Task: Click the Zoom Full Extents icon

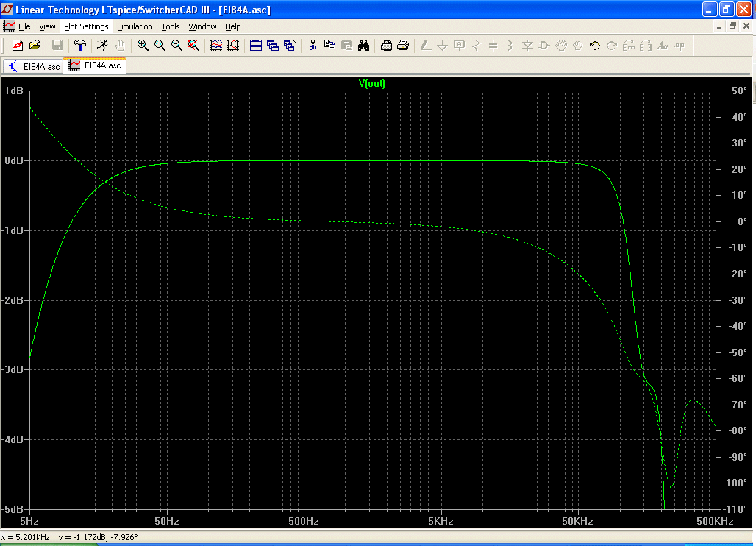Action: pos(193,46)
